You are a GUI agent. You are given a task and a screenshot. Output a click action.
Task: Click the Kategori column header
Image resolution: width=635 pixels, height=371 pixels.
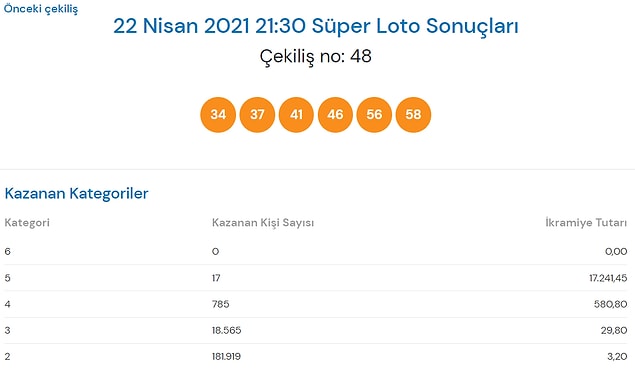click(27, 222)
